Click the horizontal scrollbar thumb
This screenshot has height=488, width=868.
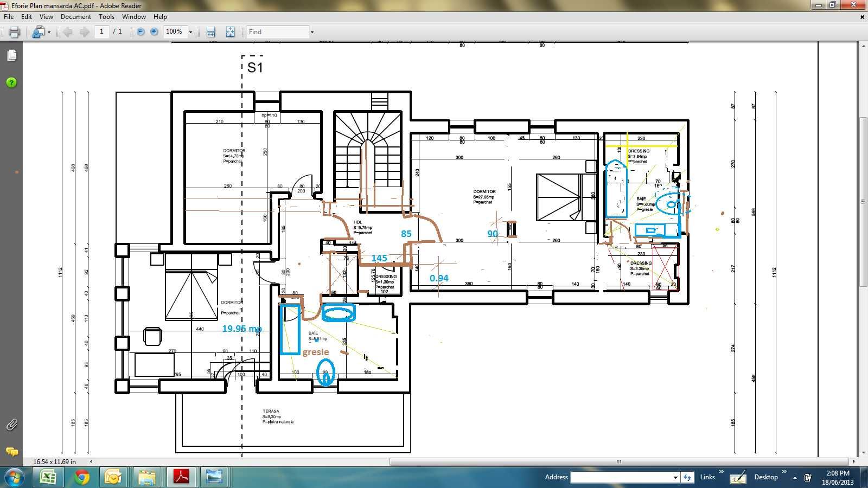tap(620, 462)
